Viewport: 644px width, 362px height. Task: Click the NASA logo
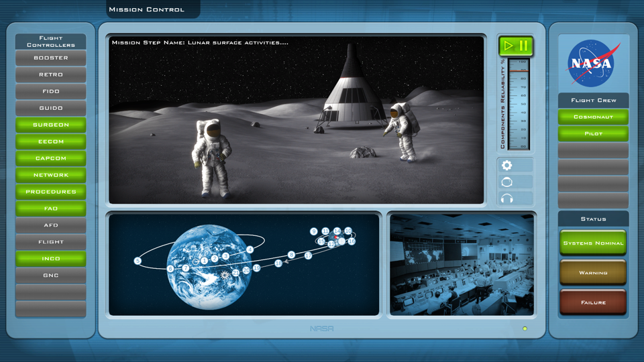(x=593, y=64)
